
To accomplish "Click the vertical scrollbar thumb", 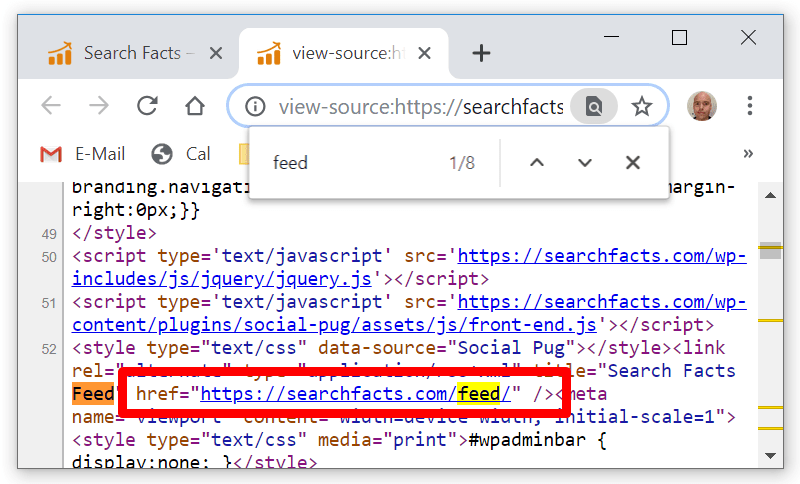I will click(x=770, y=250).
